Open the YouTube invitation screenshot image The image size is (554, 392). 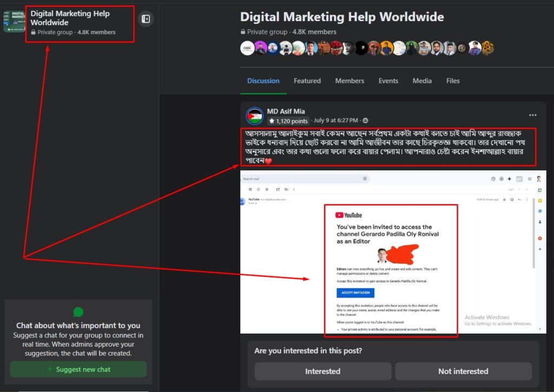(x=393, y=251)
